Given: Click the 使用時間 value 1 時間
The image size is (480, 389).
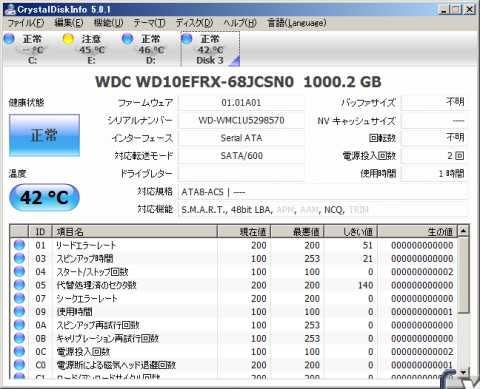Looking at the screenshot, I should coord(434,174).
